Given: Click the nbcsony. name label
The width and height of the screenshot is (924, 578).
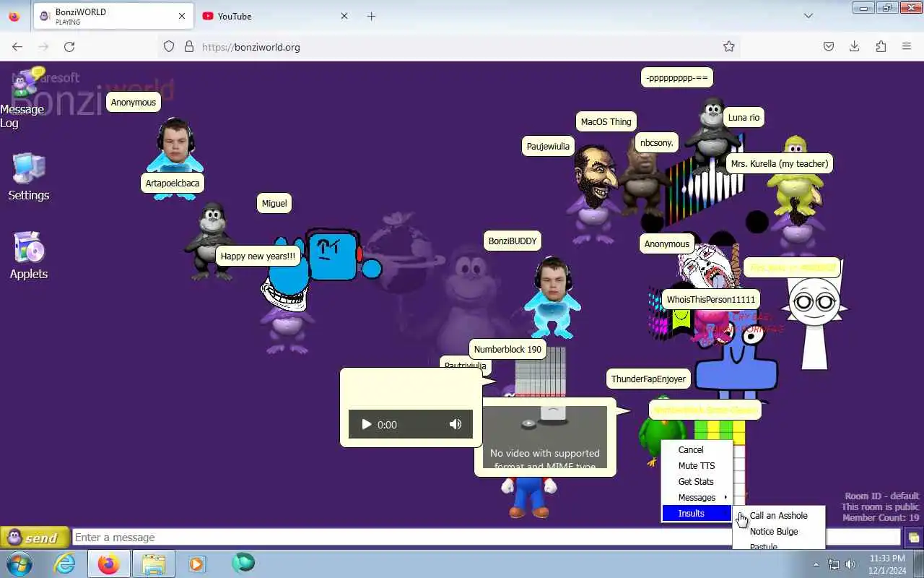Looking at the screenshot, I should coord(656,142).
